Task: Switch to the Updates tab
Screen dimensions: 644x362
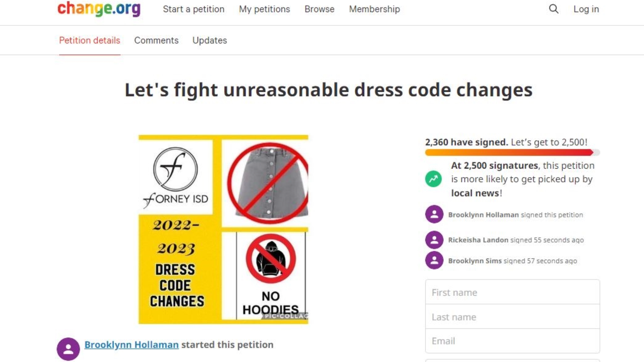Action: pos(210,40)
